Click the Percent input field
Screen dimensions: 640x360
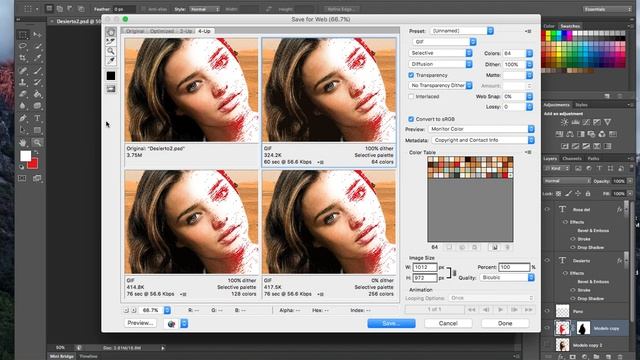point(514,267)
